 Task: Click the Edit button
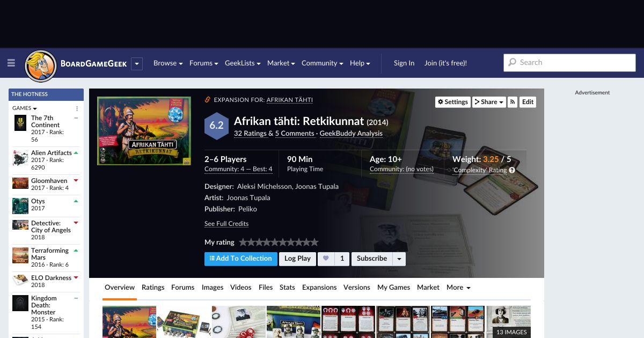coord(528,102)
